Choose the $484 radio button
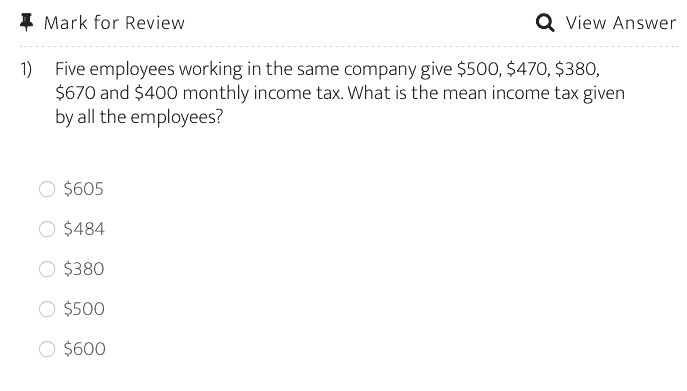Viewport: 687px width, 391px height. click(47, 229)
